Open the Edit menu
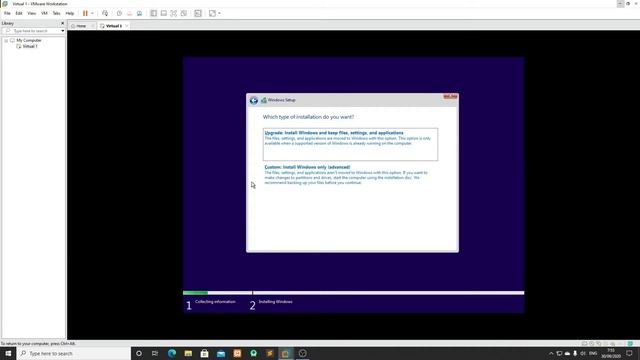Screen dimensions: 640x360 [19, 13]
